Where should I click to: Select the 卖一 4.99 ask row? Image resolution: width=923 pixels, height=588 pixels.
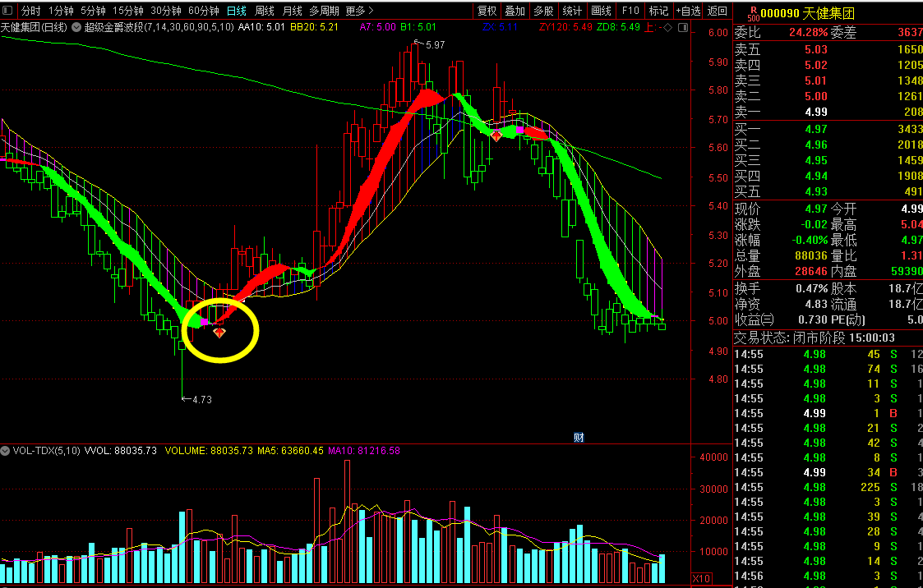coord(828,112)
